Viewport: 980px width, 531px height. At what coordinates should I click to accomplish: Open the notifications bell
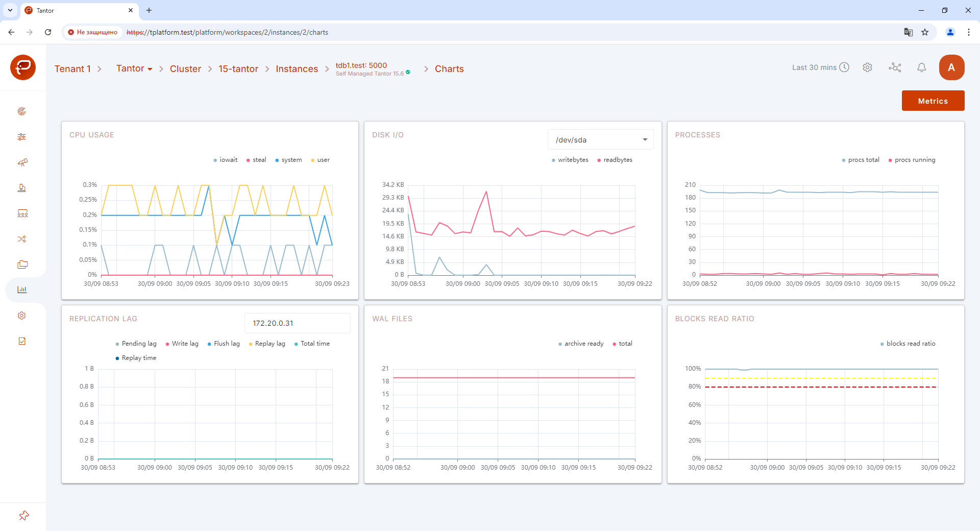coord(922,67)
